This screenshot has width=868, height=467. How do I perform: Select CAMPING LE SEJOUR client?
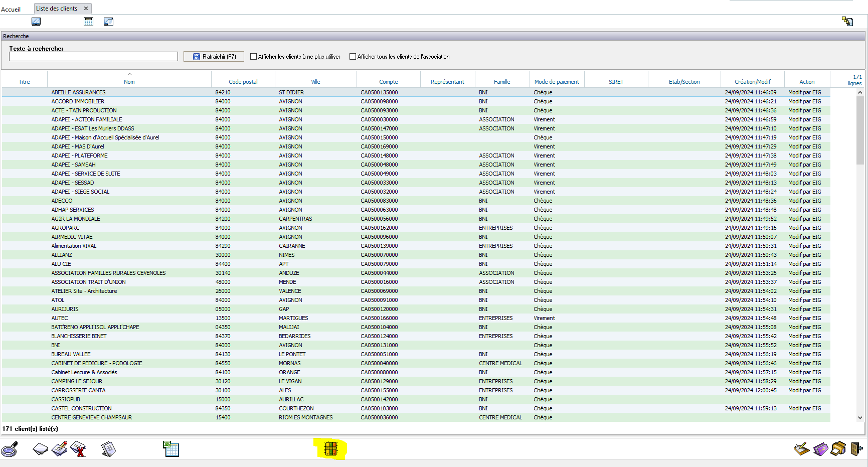click(416, 381)
